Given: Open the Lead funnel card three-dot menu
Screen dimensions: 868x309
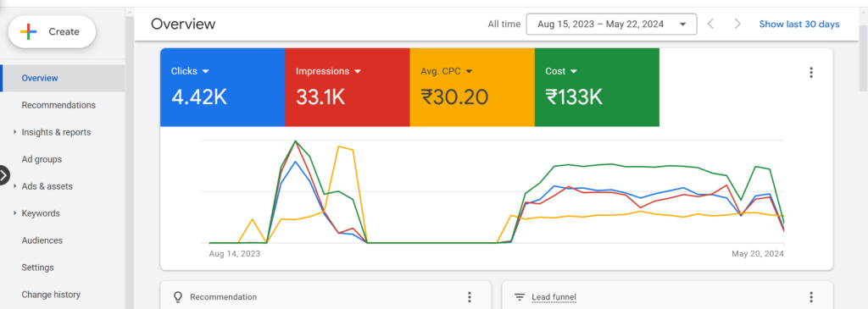Looking at the screenshot, I should (x=811, y=297).
